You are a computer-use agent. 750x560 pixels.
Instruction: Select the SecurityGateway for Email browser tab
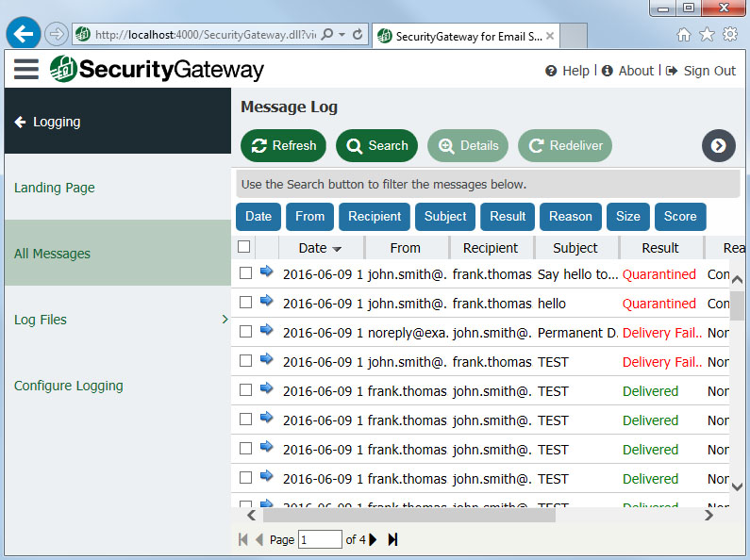(465, 36)
